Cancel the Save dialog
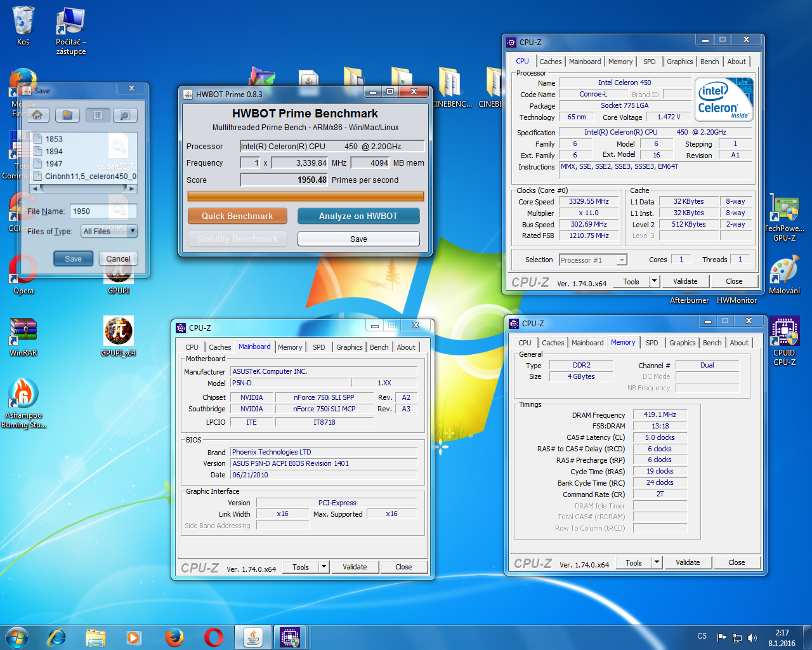 (118, 259)
